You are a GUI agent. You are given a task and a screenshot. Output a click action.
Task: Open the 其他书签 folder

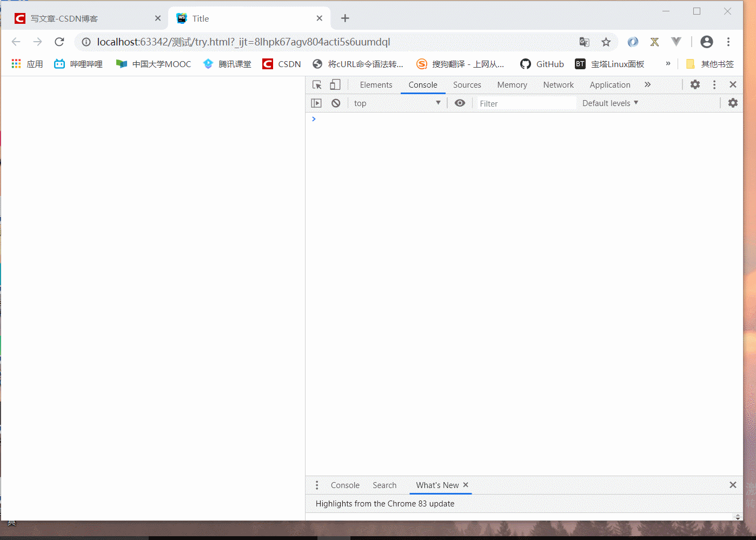click(x=709, y=64)
